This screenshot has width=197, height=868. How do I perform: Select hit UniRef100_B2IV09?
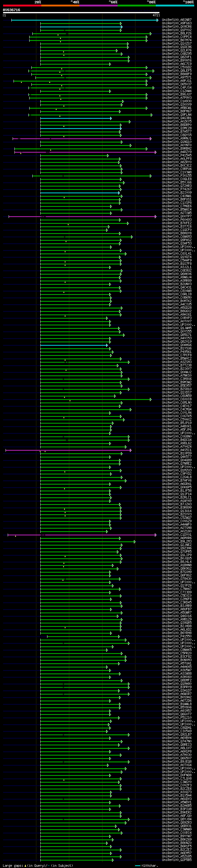point(177,193)
